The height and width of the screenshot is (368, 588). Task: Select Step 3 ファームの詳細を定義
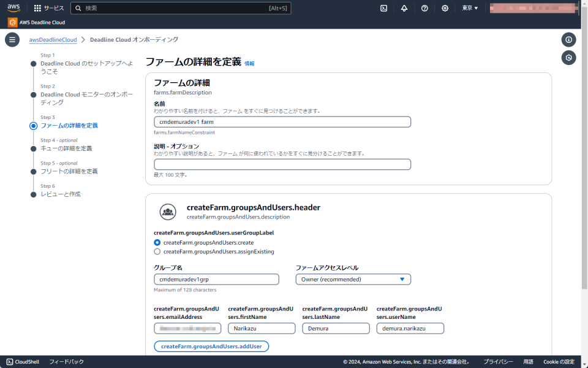pos(69,125)
